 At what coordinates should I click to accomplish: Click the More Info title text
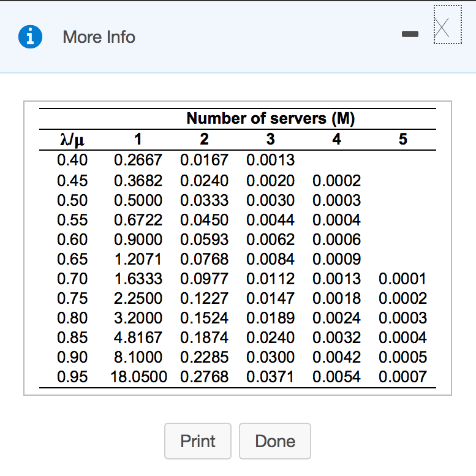point(99,37)
